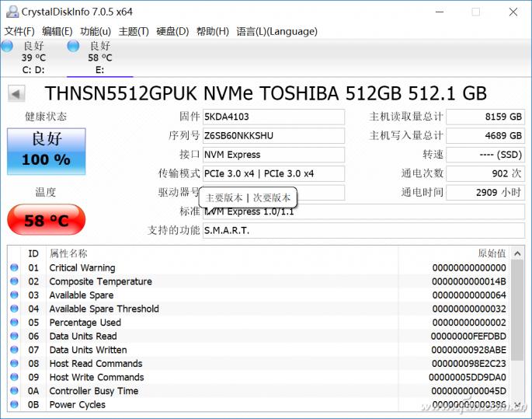Screen dimensions: 532x419
Task: Click the status dot for Host Read Commands
Action: pyautogui.click(x=14, y=363)
